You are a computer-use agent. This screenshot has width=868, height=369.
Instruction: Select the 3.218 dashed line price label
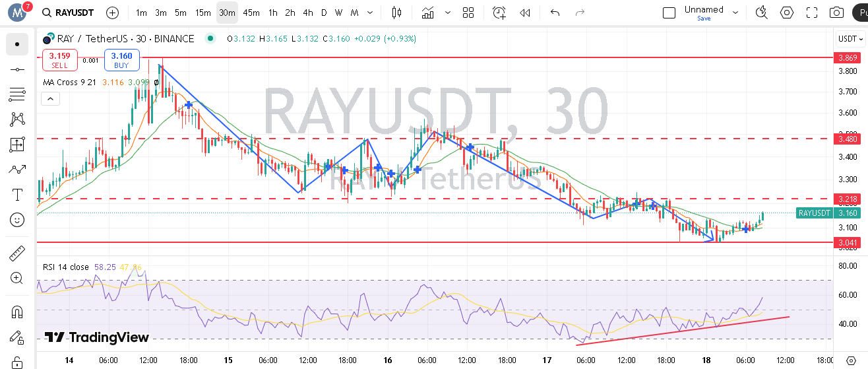(848, 199)
